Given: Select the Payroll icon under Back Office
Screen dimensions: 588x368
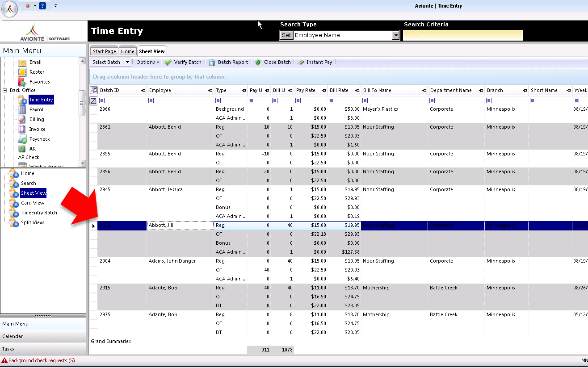Looking at the screenshot, I should (x=22, y=109).
